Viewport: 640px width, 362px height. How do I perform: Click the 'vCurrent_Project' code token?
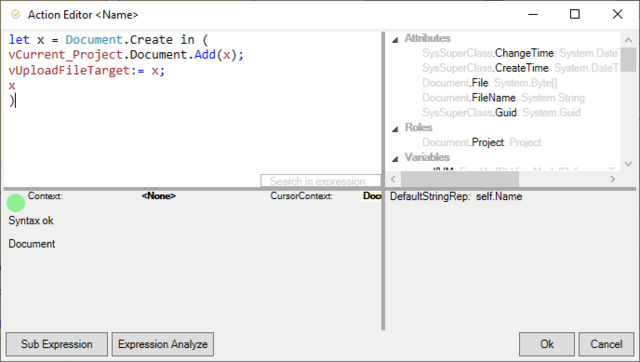pyautogui.click(x=65, y=55)
